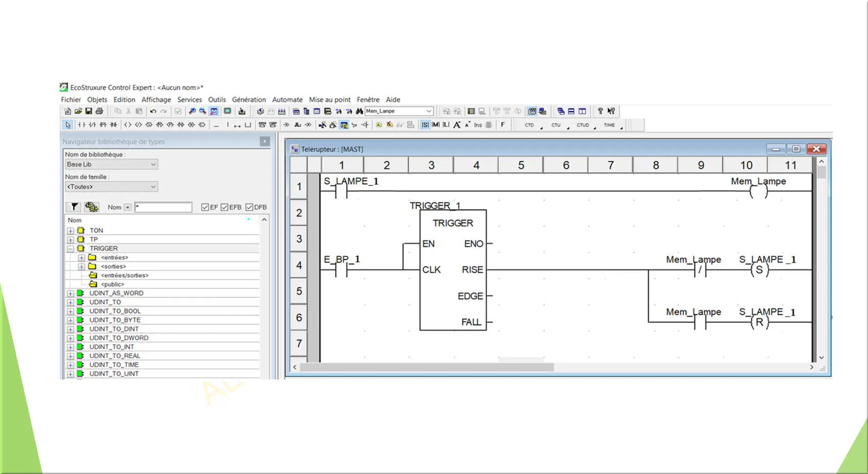Save the project with the floppy icon
Screen dimensions: 868x474
tap(89, 111)
